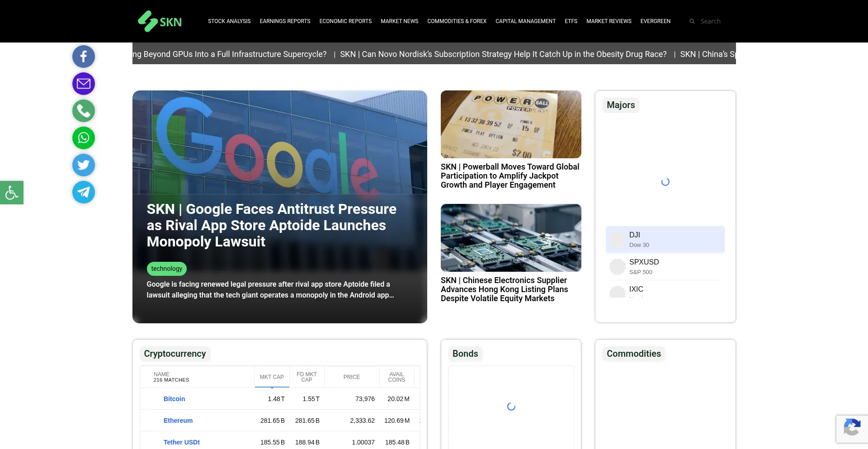
Task: Open the circuit board article thumbnail
Action: point(511,238)
